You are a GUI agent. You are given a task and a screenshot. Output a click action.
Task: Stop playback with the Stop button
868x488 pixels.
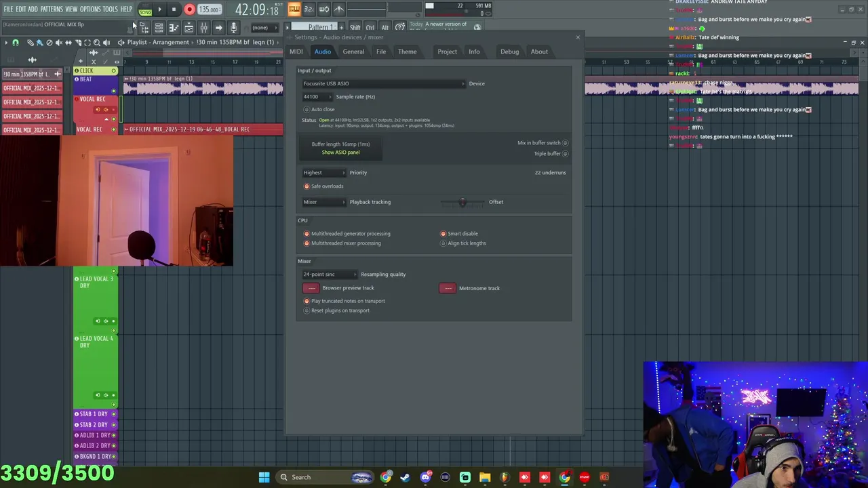tap(174, 9)
